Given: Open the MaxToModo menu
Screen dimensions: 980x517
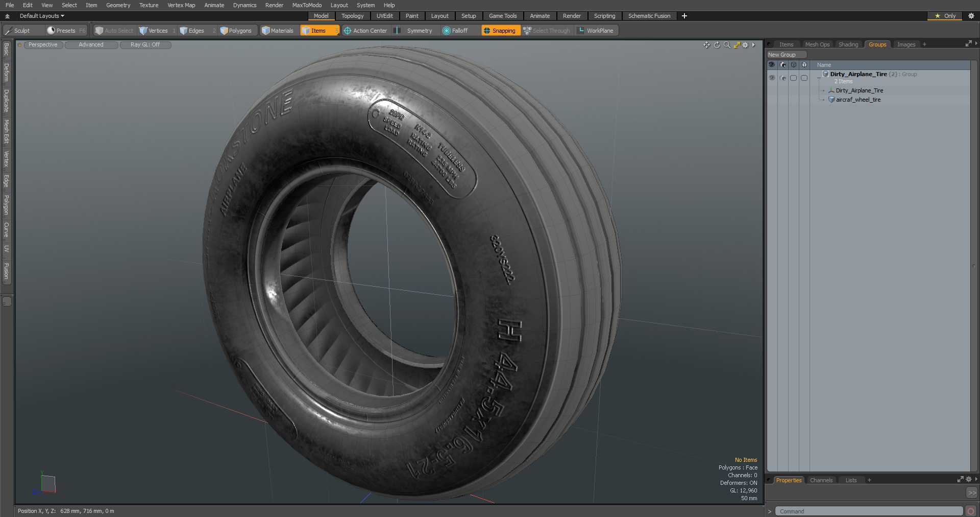Looking at the screenshot, I should point(307,5).
